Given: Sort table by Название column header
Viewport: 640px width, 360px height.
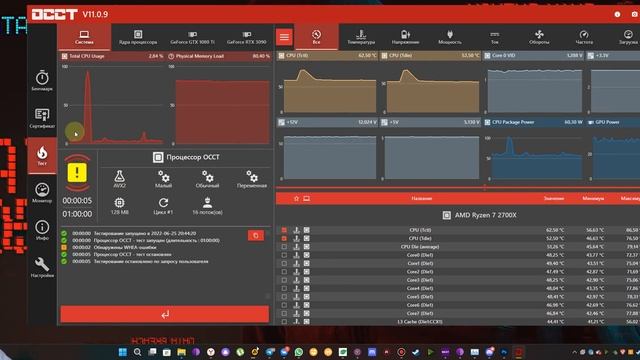Looking at the screenshot, I should point(422,198).
